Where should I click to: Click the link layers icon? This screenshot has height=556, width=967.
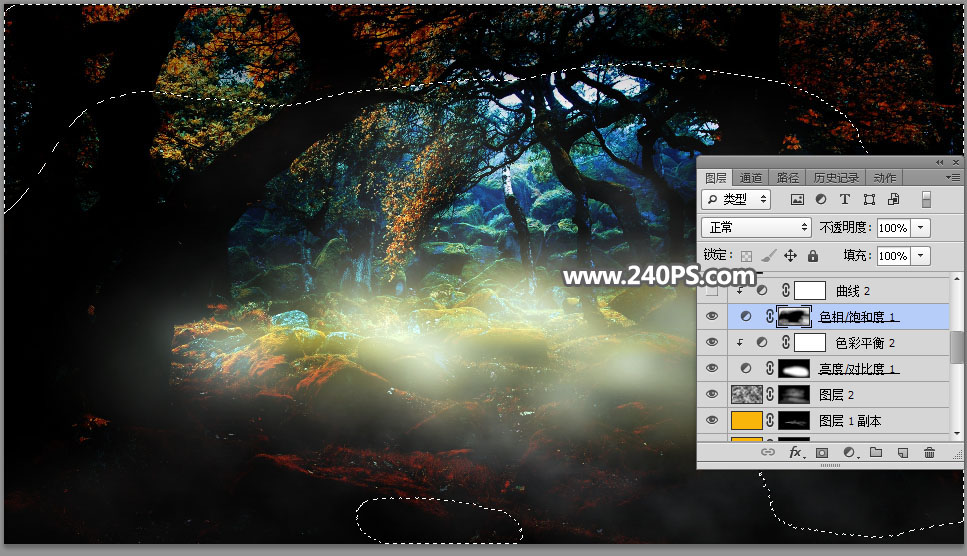tap(767, 452)
